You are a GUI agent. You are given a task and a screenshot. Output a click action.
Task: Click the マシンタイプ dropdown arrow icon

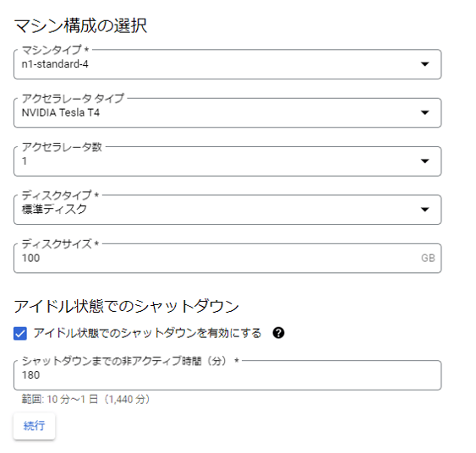[424, 64]
